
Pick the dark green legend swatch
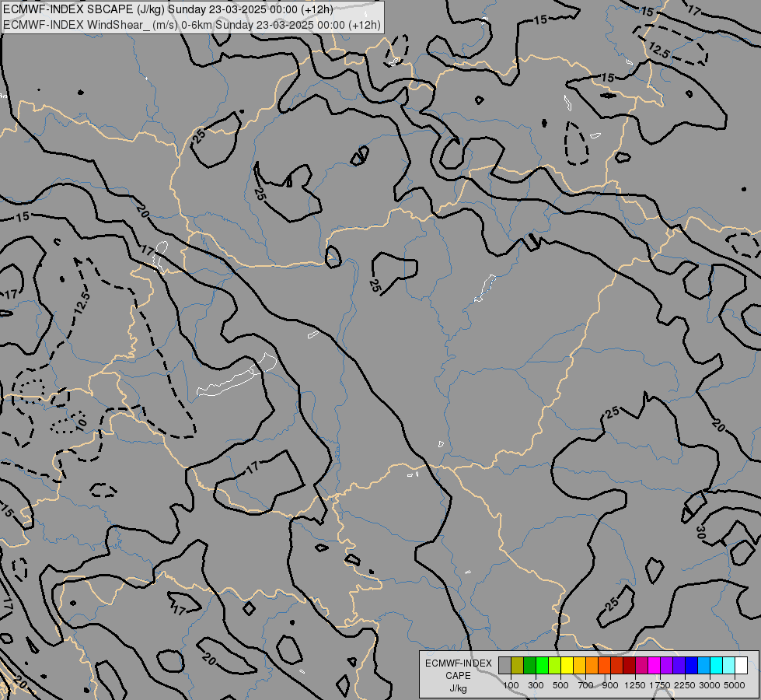pyautogui.click(x=529, y=665)
